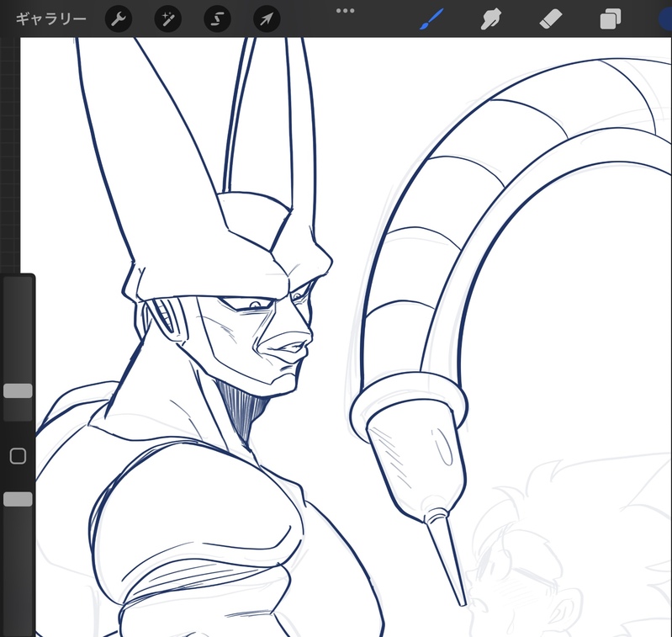672x637 pixels.
Task: Open the Adjustments magic wand menu
Action: [x=168, y=19]
